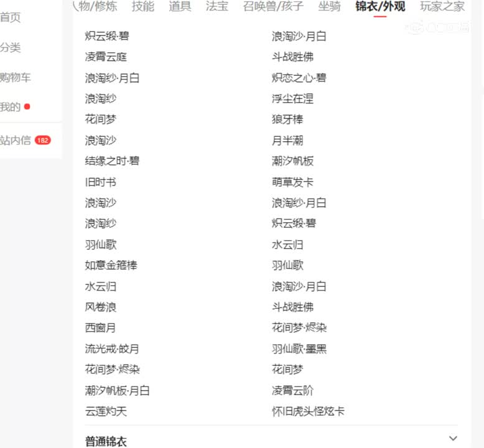
Task: Select the 坐骑 tab
Action: (329, 6)
